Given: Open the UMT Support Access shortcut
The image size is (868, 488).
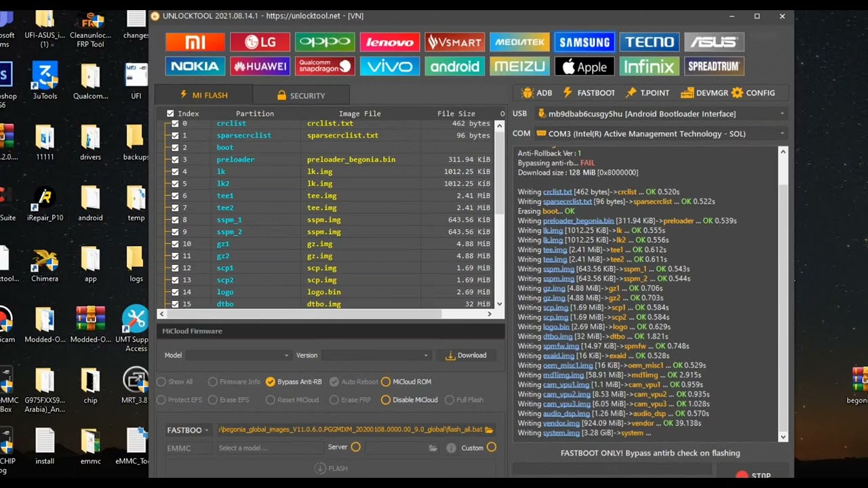Looking at the screenshot, I should pyautogui.click(x=136, y=328).
